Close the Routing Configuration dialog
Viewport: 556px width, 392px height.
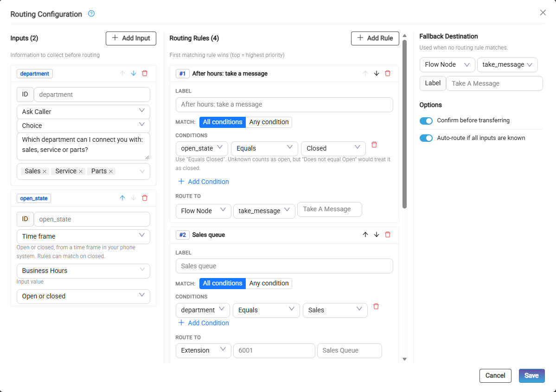tap(543, 13)
